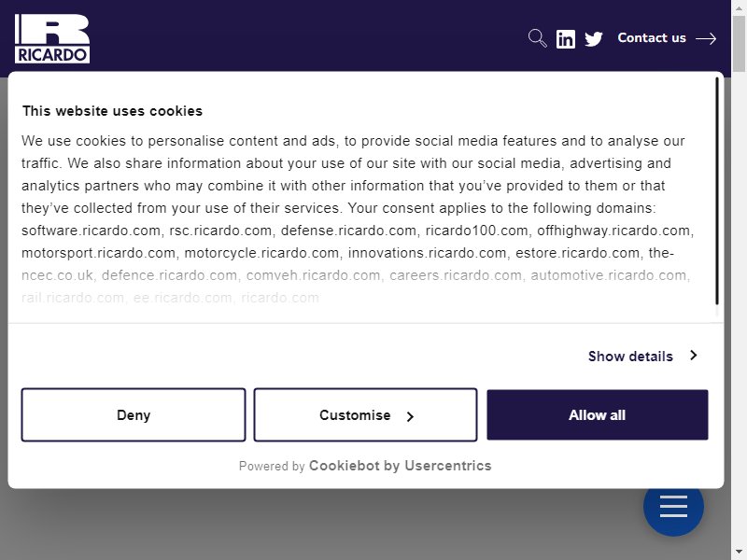Click the arrow beside Contact us
The height and width of the screenshot is (560, 747).
[706, 38]
